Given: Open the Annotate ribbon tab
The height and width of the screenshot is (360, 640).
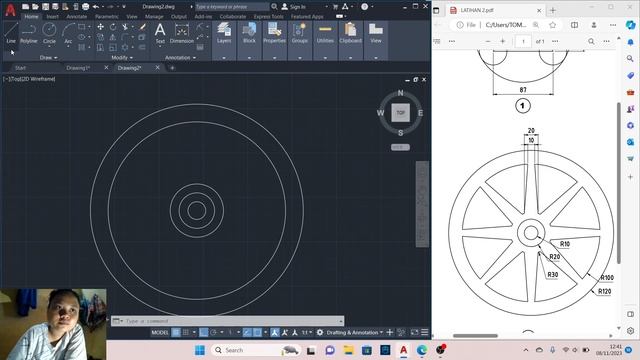Looking at the screenshot, I should click(76, 17).
